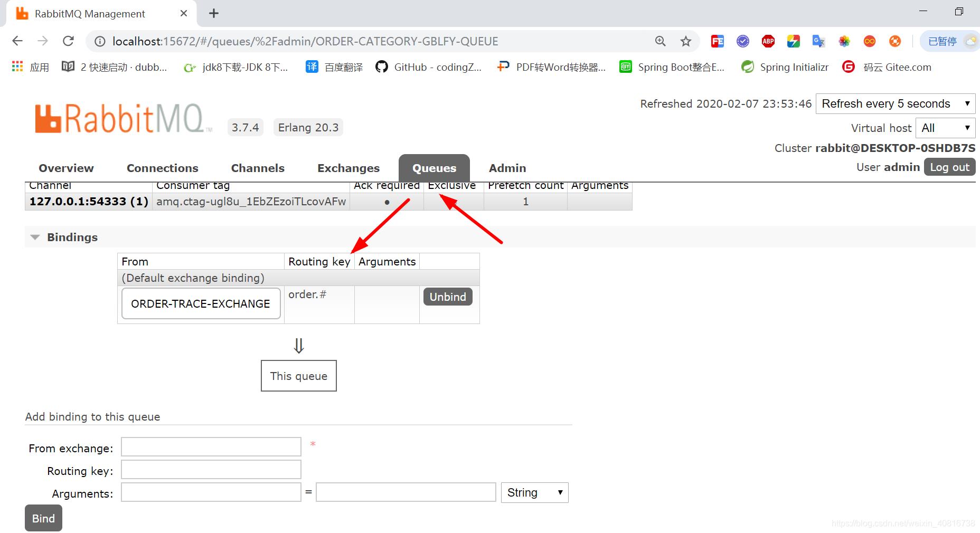Bookmark this page with the star
The image size is (980, 533).
click(x=685, y=41)
